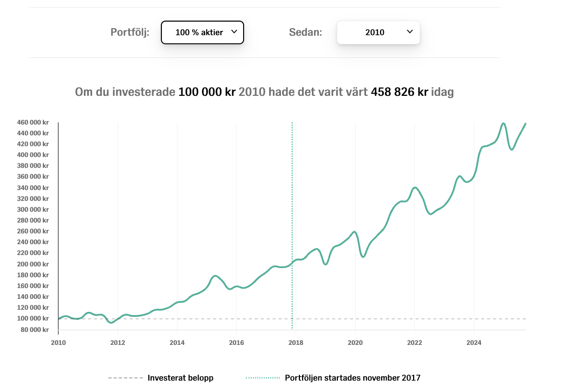Click the 2010 label on the x-axis
The image size is (562, 392).
(x=58, y=342)
